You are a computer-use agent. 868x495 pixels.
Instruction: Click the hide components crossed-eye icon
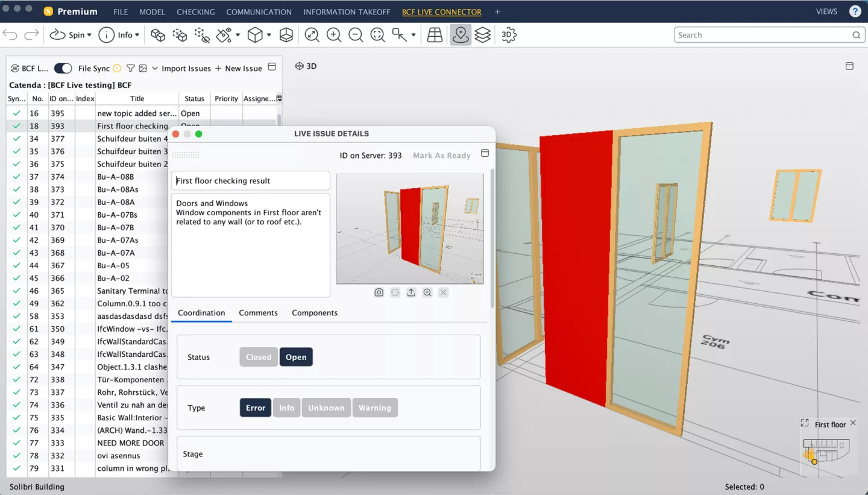tap(202, 35)
